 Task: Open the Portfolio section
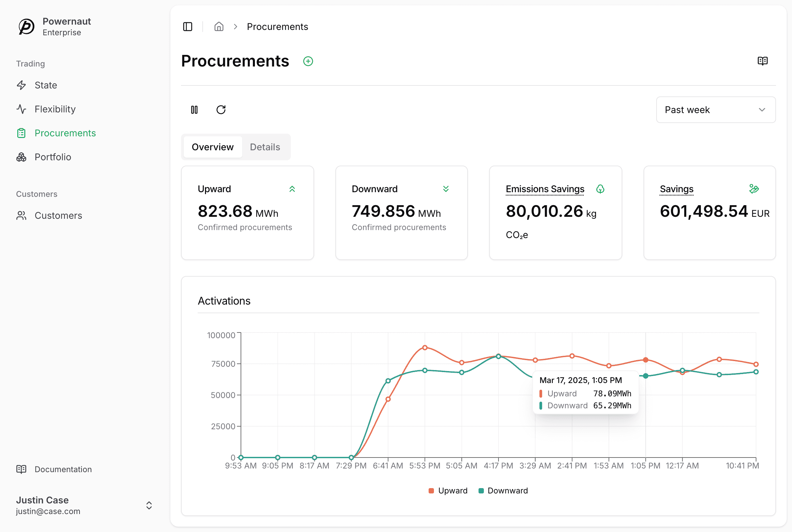[x=53, y=157]
